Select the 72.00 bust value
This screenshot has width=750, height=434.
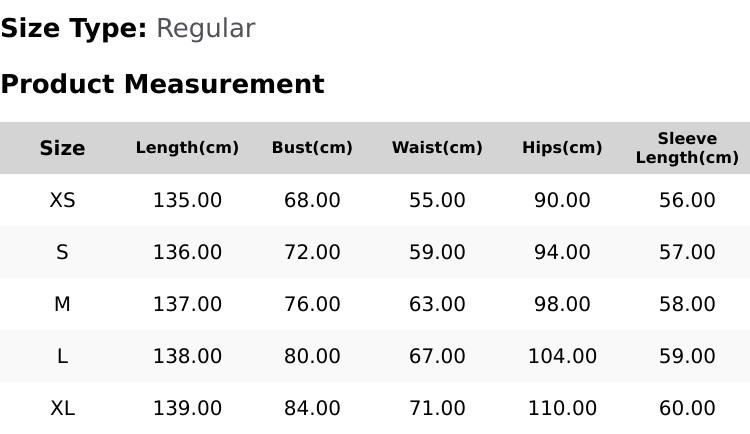(x=312, y=252)
